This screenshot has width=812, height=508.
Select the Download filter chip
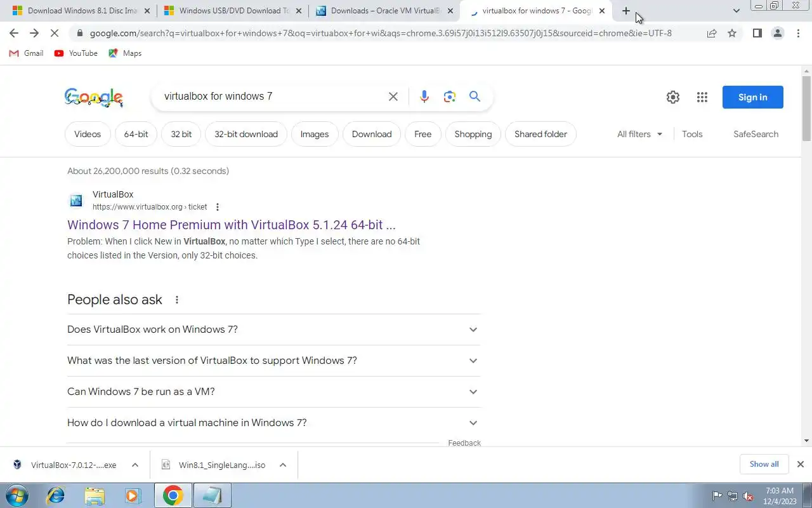[x=372, y=134]
